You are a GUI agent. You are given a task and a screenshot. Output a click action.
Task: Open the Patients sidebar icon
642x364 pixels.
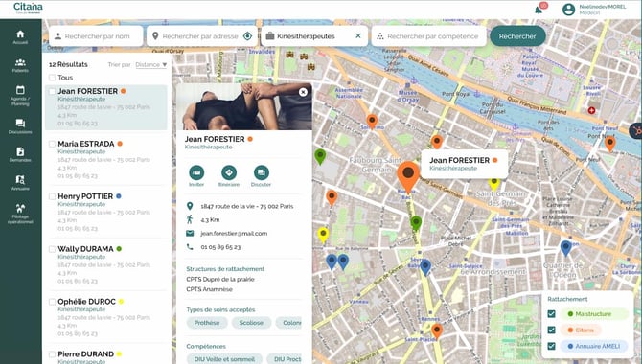(20, 62)
